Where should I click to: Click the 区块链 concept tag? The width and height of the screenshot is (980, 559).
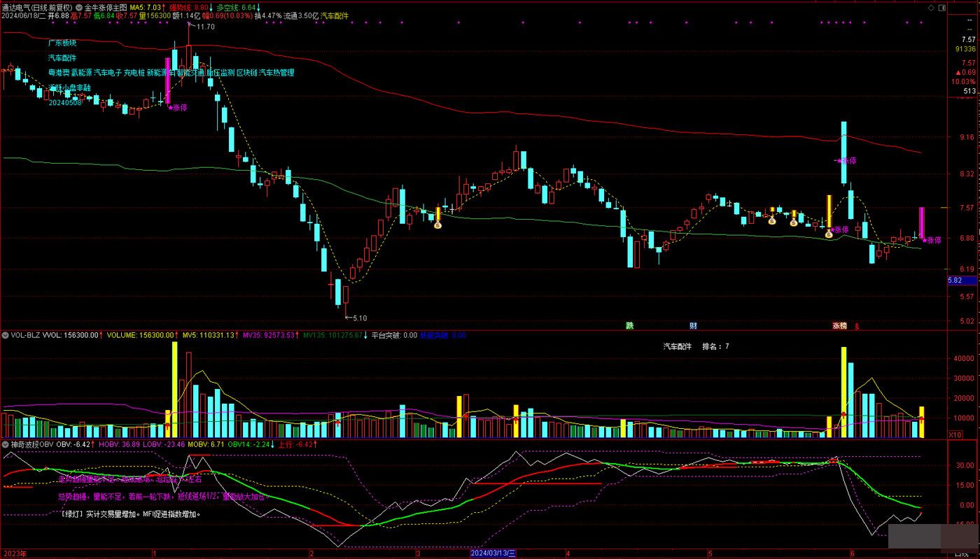coord(246,72)
